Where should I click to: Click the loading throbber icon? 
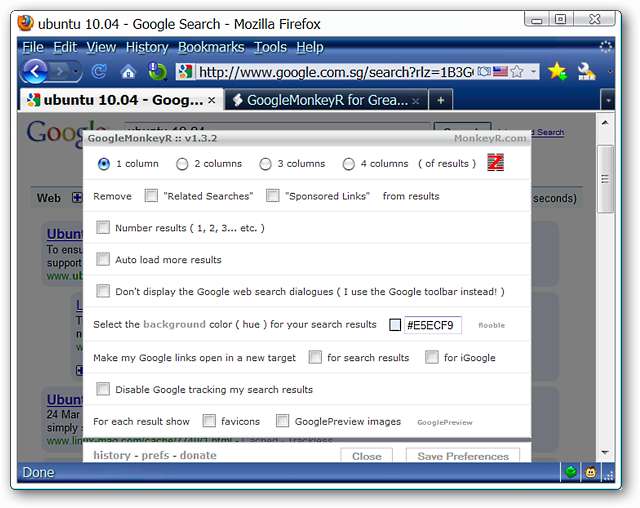[x=605, y=47]
